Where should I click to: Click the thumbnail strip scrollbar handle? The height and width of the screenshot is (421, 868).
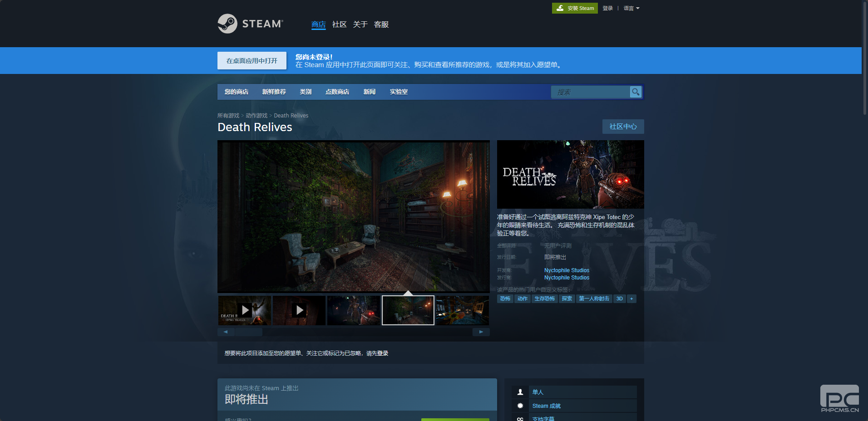coord(248,332)
